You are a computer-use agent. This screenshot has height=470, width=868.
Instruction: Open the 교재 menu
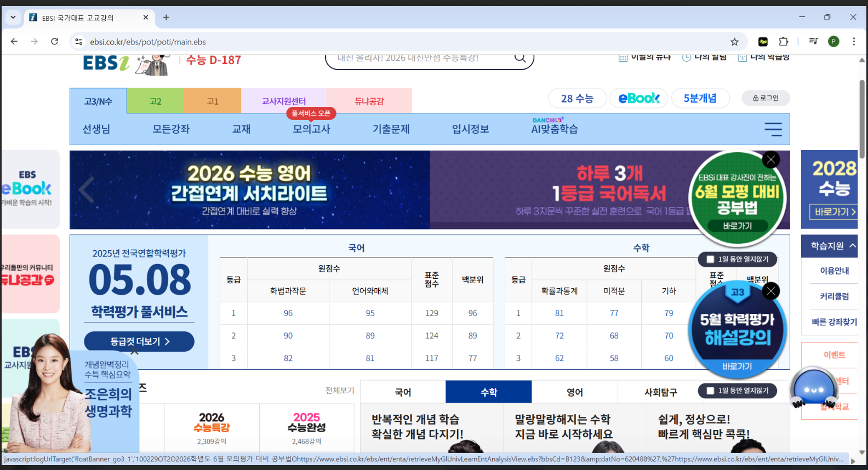pos(241,129)
